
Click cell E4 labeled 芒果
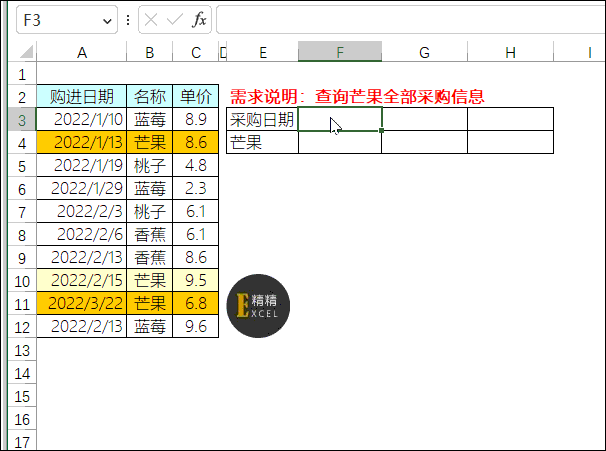[262, 142]
